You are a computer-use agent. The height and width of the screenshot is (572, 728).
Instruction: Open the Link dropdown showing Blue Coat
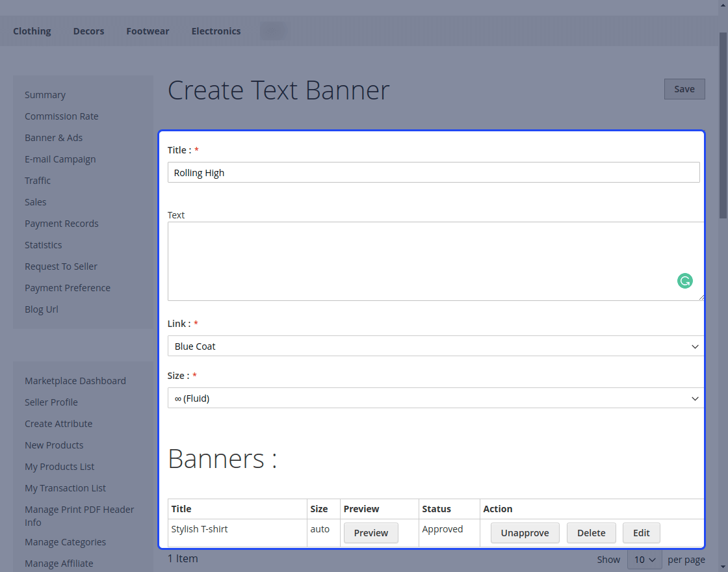pos(435,346)
